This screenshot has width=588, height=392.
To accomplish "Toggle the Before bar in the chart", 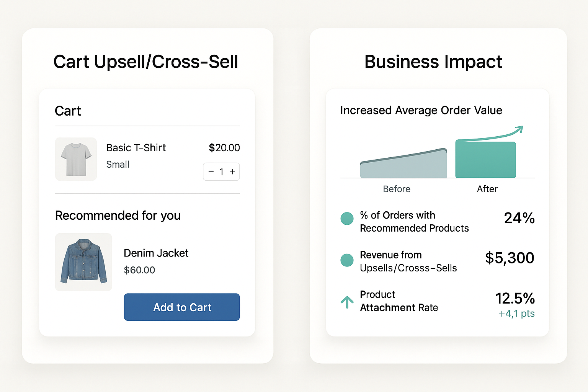I will 403,165.
